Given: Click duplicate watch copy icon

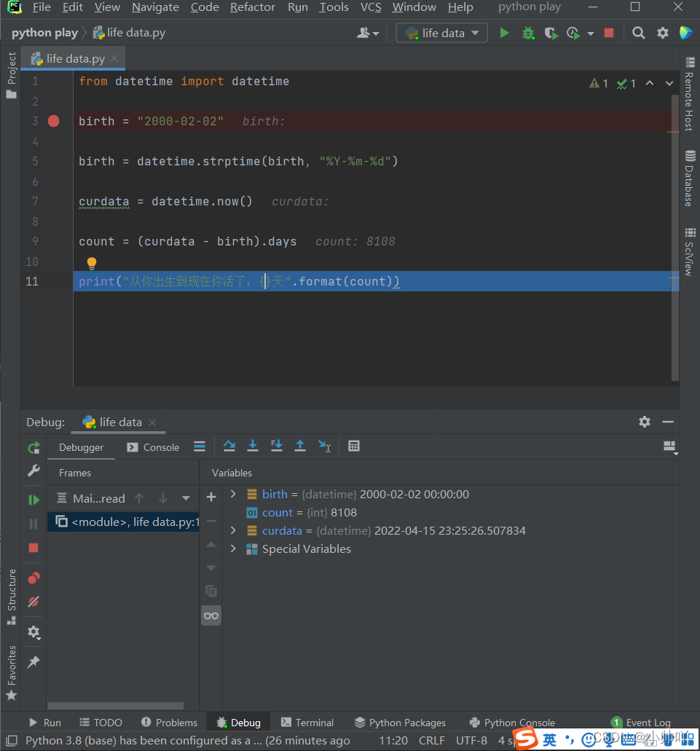Looking at the screenshot, I should (211, 591).
